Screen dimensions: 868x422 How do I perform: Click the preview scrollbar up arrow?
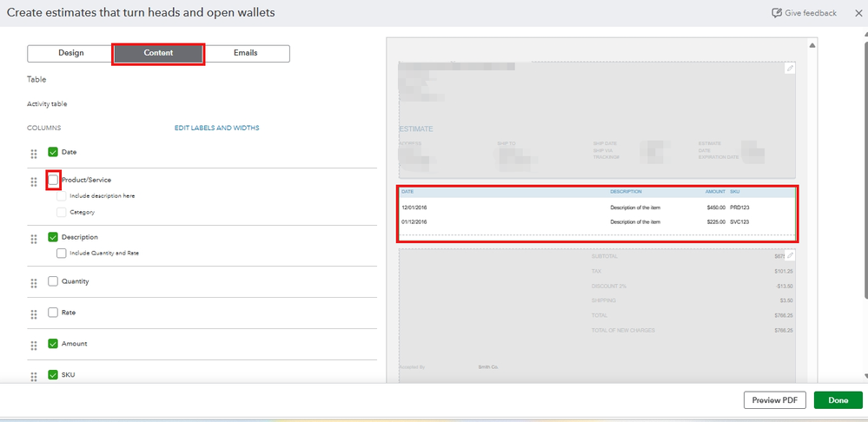point(812,45)
